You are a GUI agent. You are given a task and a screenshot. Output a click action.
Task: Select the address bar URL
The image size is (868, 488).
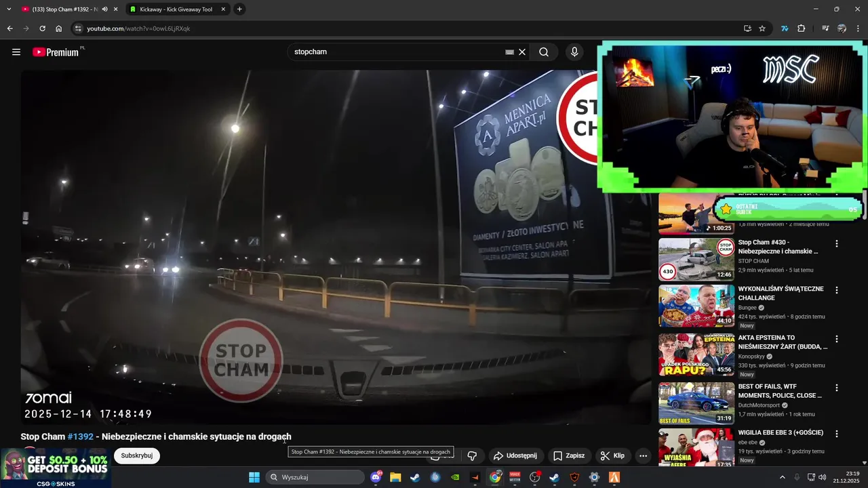point(138,28)
